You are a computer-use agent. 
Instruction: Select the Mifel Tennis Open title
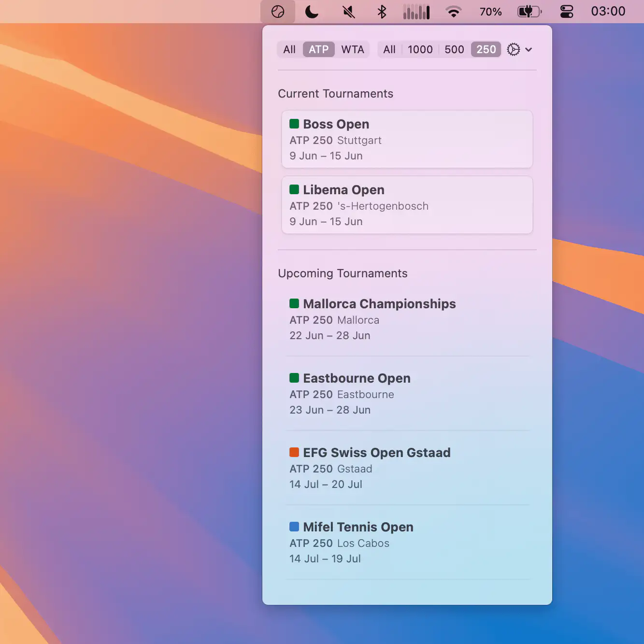(x=358, y=527)
